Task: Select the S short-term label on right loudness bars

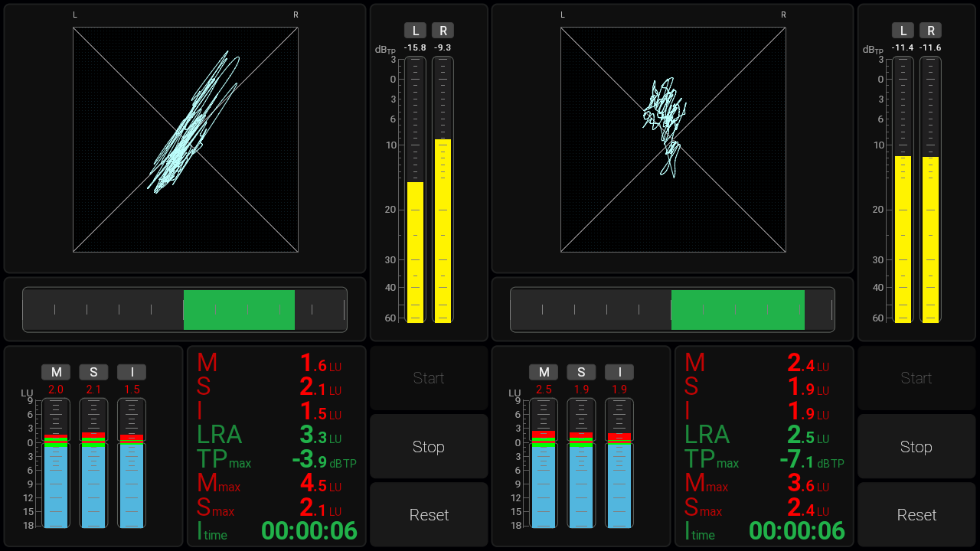Action: click(x=581, y=373)
